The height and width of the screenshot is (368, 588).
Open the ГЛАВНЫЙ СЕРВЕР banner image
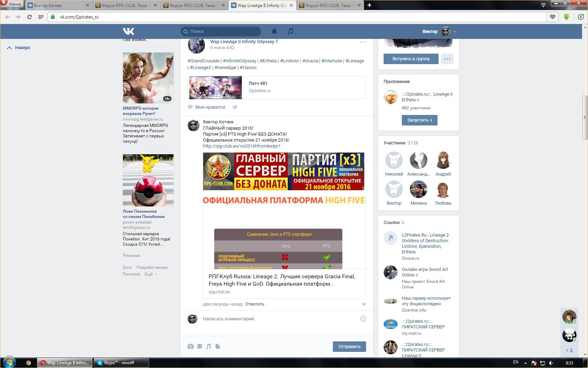pos(283,171)
